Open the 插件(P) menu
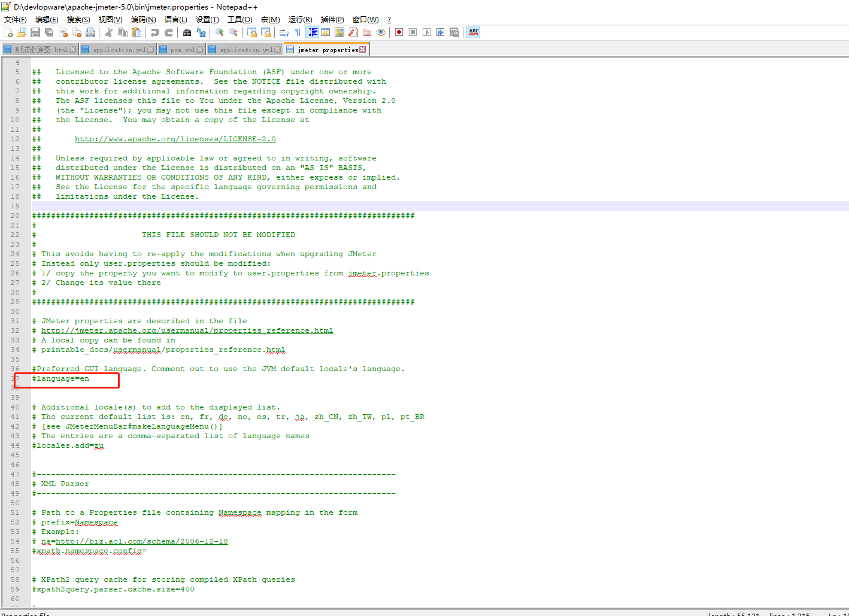849x616 pixels. point(332,20)
